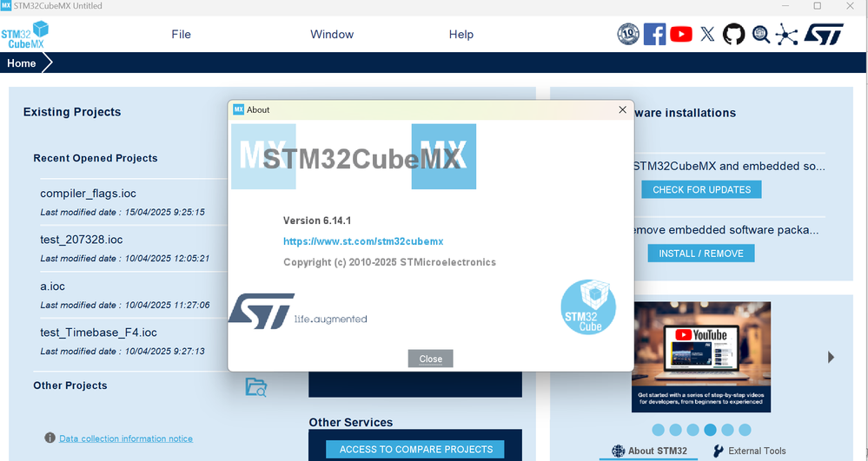Switch to the External Tools tab
Screen dimensions: 868x461
[x=749, y=451]
